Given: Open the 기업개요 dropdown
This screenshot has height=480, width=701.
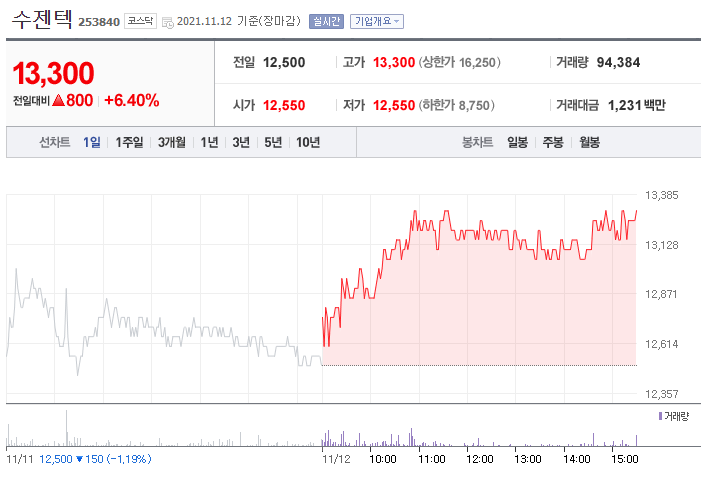Looking at the screenshot, I should (x=377, y=21).
